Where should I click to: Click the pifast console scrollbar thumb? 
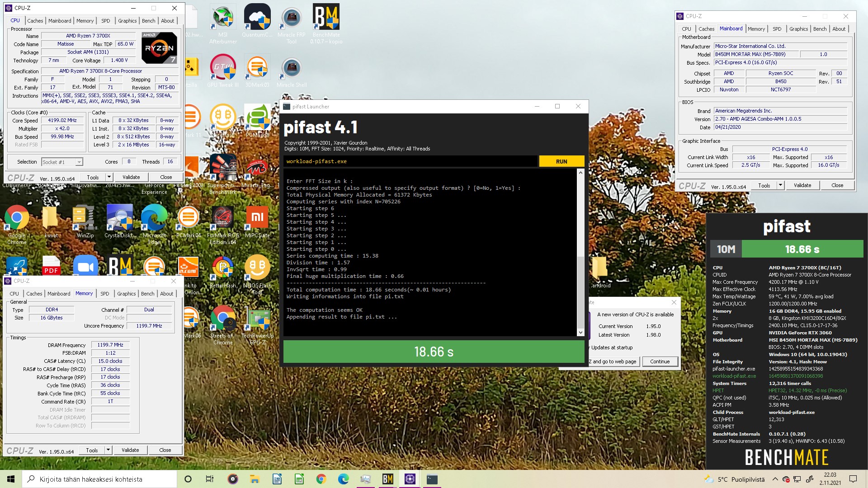click(581, 292)
